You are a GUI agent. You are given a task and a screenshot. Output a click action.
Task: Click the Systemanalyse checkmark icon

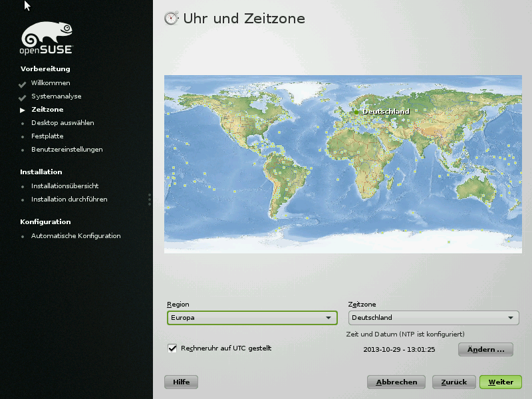coord(23,97)
